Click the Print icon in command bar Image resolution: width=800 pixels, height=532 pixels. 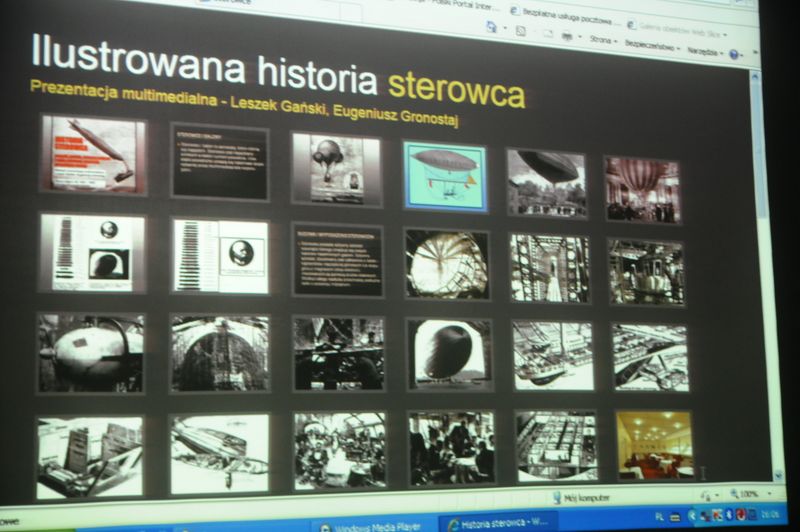(567, 36)
